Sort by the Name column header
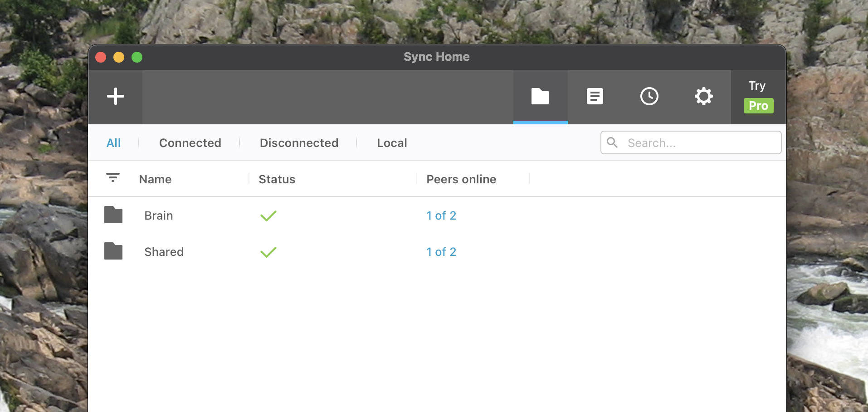The width and height of the screenshot is (868, 412). click(x=155, y=179)
